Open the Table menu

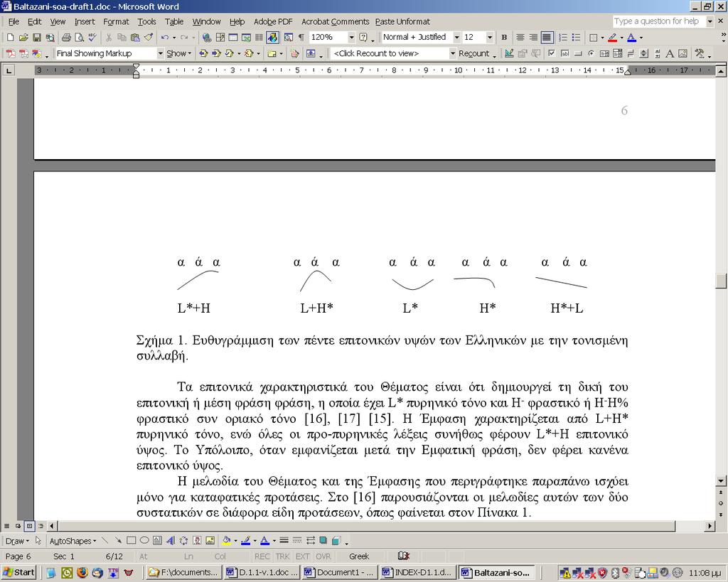[x=174, y=22]
